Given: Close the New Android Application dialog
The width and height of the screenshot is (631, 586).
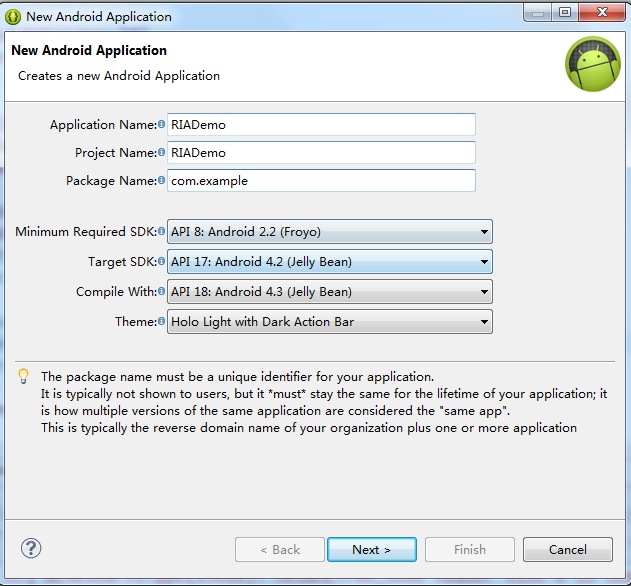Looking at the screenshot, I should (602, 12).
